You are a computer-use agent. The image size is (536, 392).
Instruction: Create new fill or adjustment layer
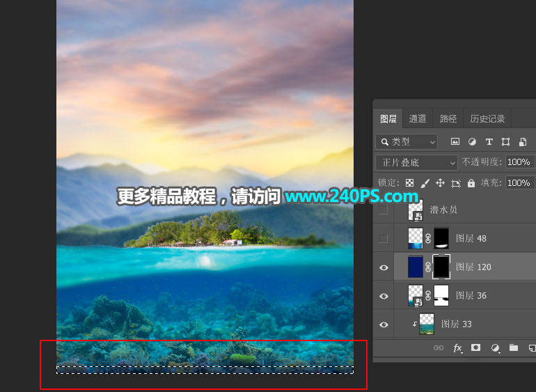pos(495,348)
